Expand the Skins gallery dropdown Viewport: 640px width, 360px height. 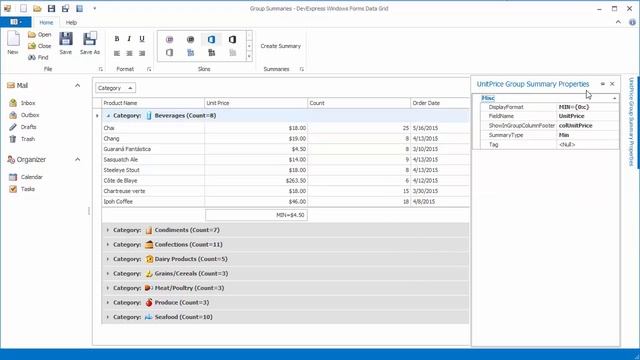click(x=249, y=57)
